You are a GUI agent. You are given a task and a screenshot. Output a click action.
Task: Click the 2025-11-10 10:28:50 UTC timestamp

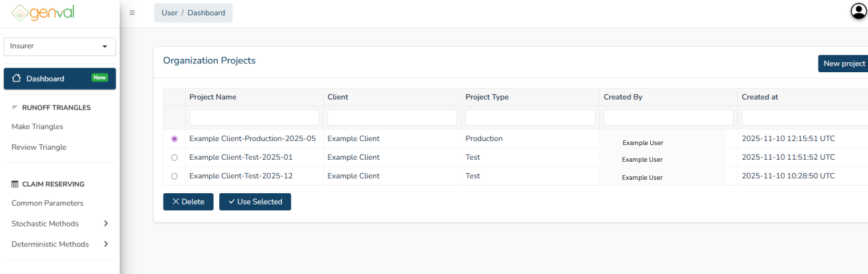click(788, 176)
